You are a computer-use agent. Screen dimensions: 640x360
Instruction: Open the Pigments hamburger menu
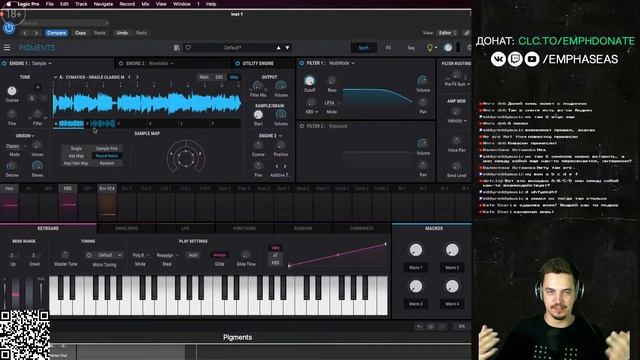7,48
